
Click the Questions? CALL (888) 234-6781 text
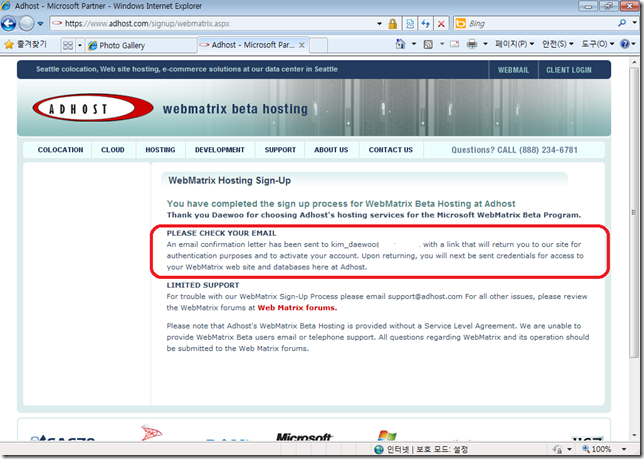click(x=514, y=150)
